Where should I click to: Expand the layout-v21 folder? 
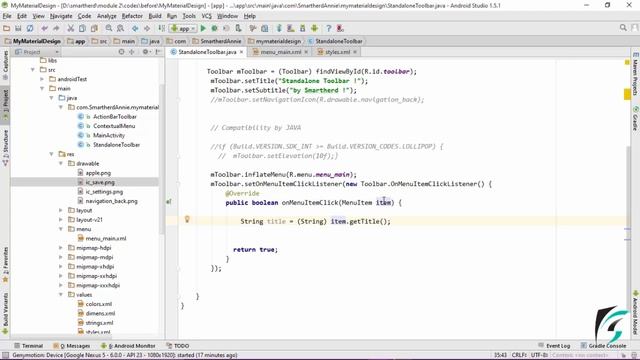pyautogui.click(x=61, y=220)
